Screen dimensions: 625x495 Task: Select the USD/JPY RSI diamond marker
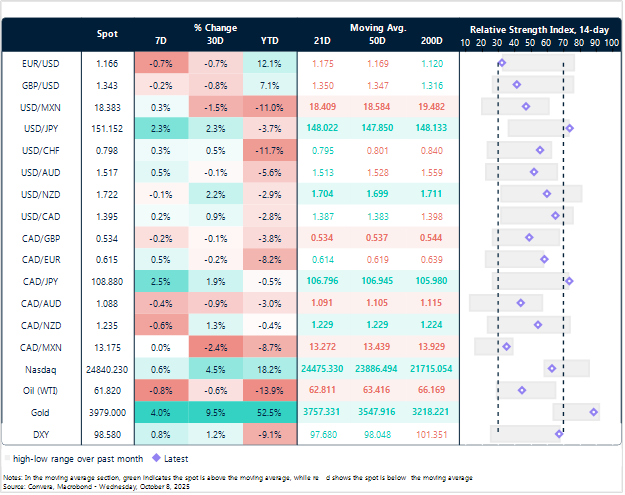pos(569,128)
